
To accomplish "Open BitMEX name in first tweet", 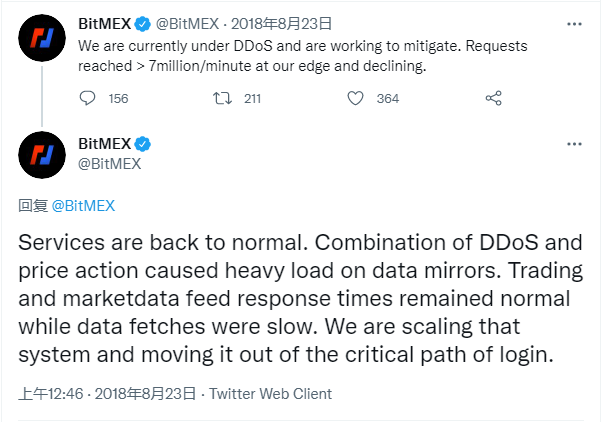I will coord(103,23).
